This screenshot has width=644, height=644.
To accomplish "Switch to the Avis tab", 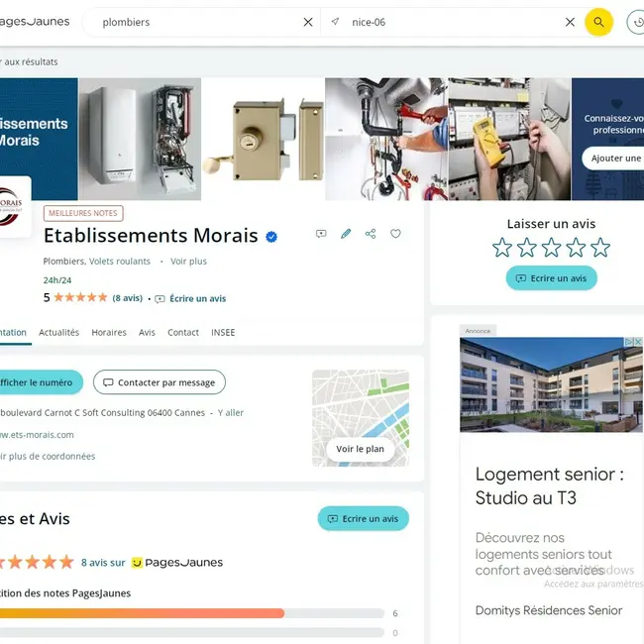I will tap(147, 332).
